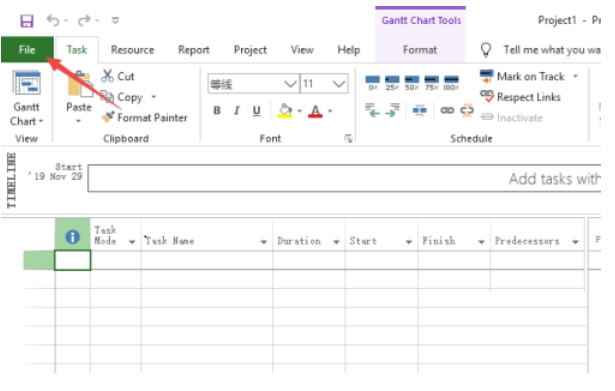The width and height of the screenshot is (615, 391).
Task: Click the Respect Links button
Action: [x=520, y=97]
